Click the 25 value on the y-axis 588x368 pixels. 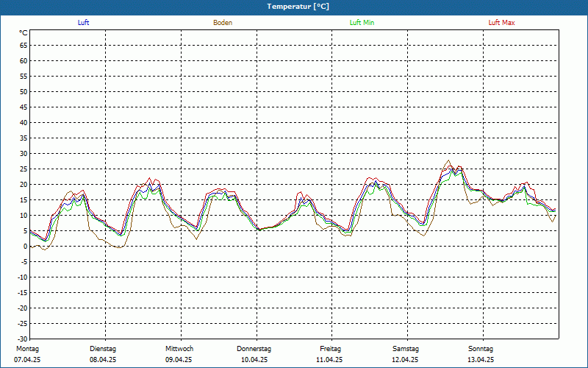(24, 169)
